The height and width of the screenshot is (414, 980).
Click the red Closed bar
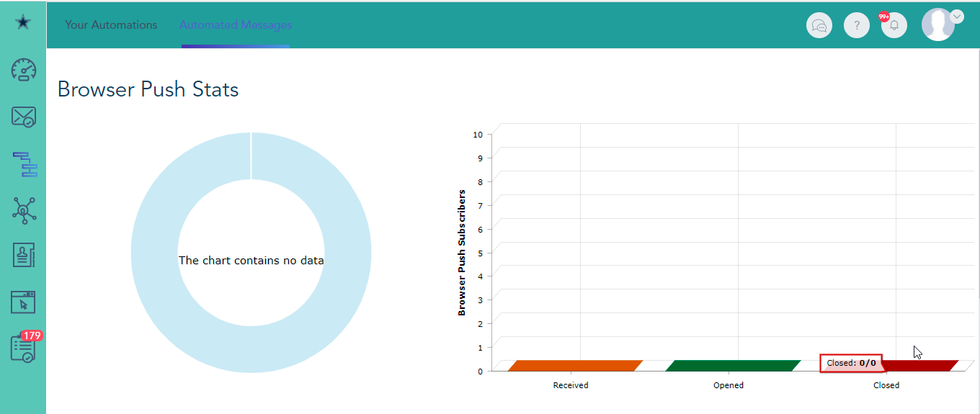tap(920, 366)
